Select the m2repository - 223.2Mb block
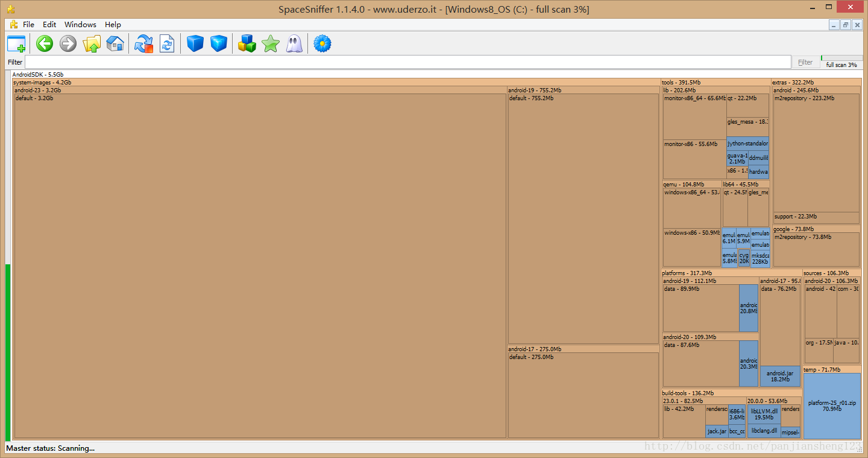 (816, 153)
